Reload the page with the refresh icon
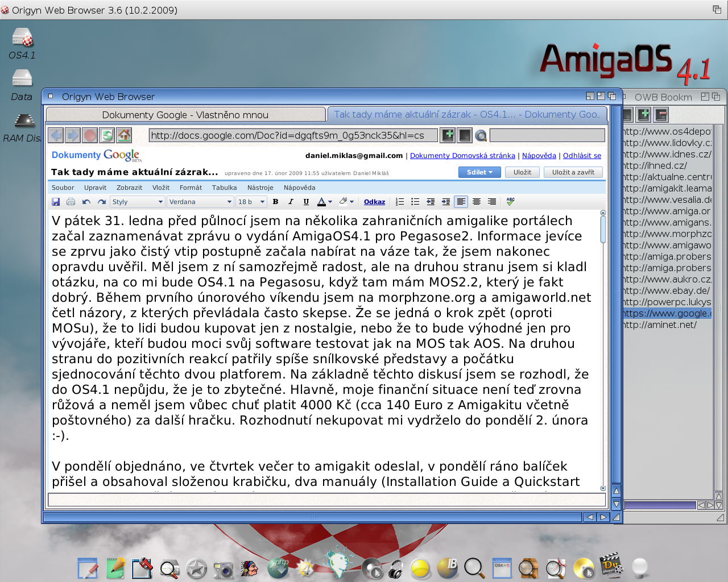Screen dimensions: 728x582 pyautogui.click(x=107, y=135)
